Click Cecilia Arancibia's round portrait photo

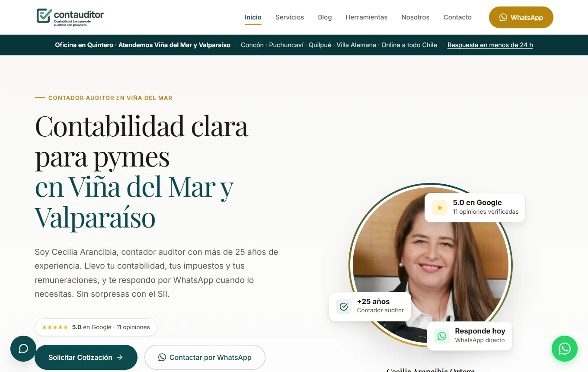pyautogui.click(x=431, y=265)
